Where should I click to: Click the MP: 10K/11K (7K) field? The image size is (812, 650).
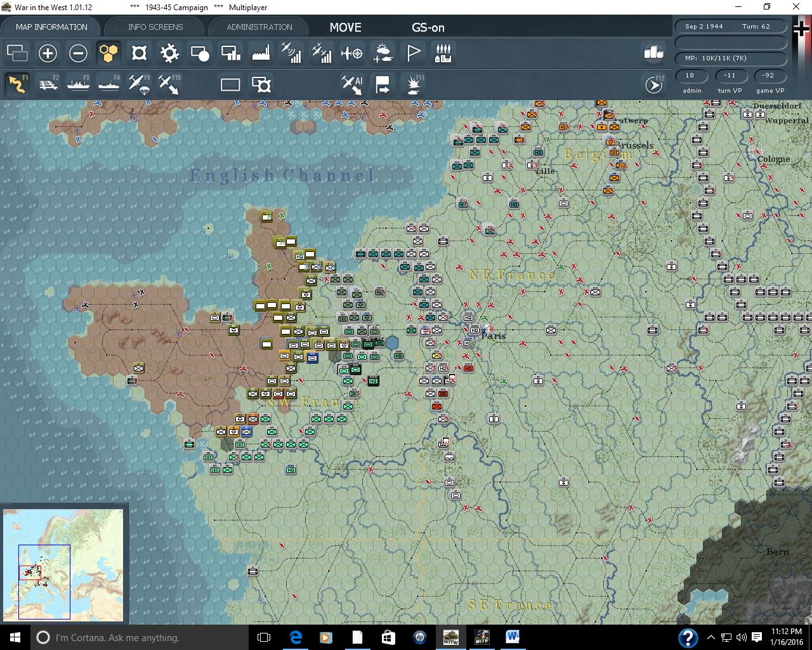[731, 58]
